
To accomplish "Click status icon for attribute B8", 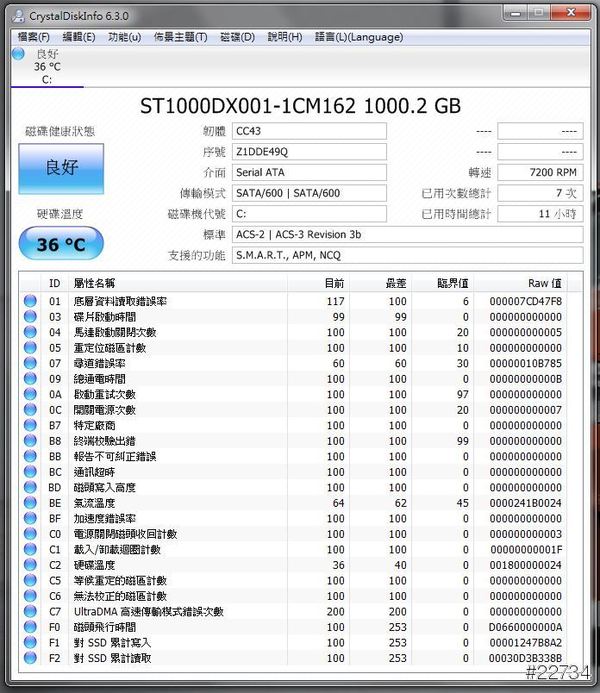I will 30,441.
